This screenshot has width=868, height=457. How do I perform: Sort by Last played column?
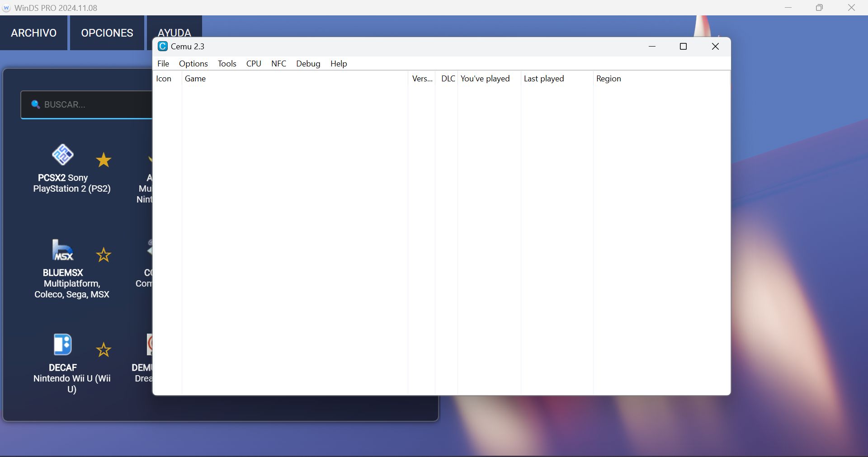(557, 79)
